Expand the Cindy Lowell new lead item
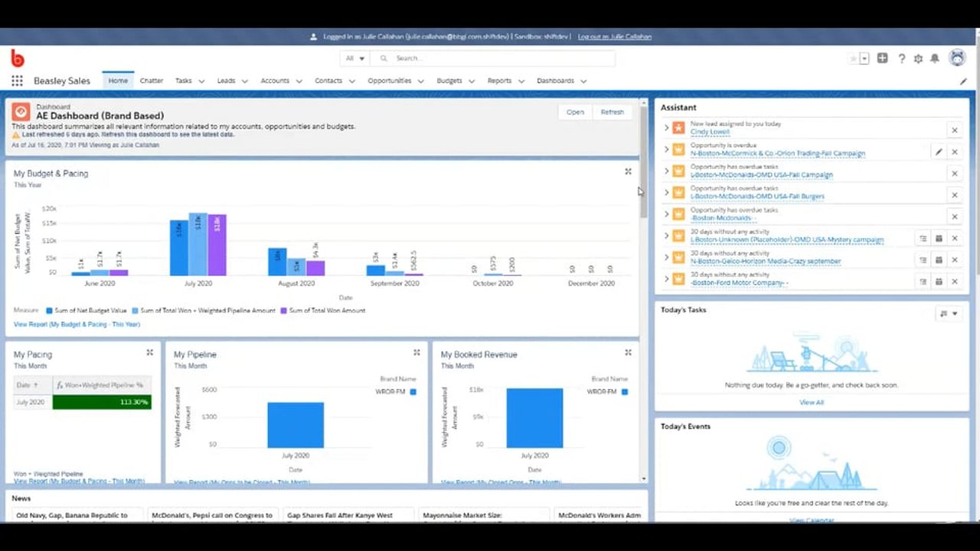 tap(666, 128)
